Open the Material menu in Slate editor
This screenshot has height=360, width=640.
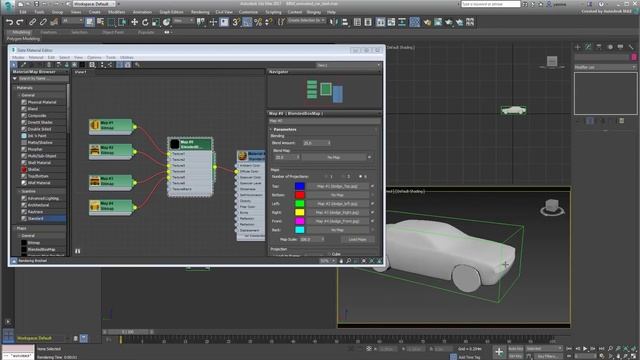36,58
